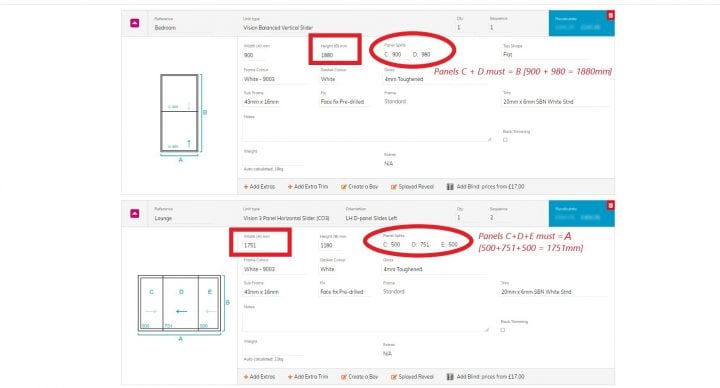Collapse the Lounge unit with magenta icon

pyautogui.click(x=135, y=214)
